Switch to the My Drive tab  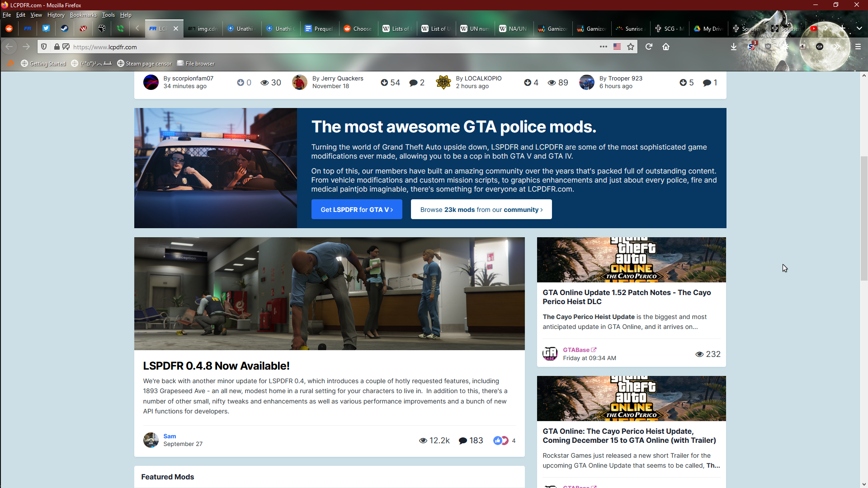[x=708, y=28]
